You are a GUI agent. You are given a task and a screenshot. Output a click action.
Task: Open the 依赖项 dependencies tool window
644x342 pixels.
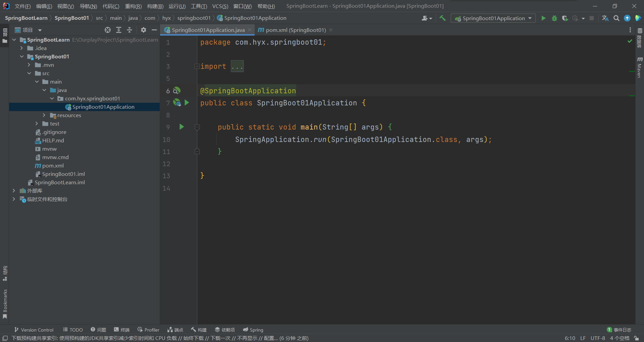(x=225, y=330)
